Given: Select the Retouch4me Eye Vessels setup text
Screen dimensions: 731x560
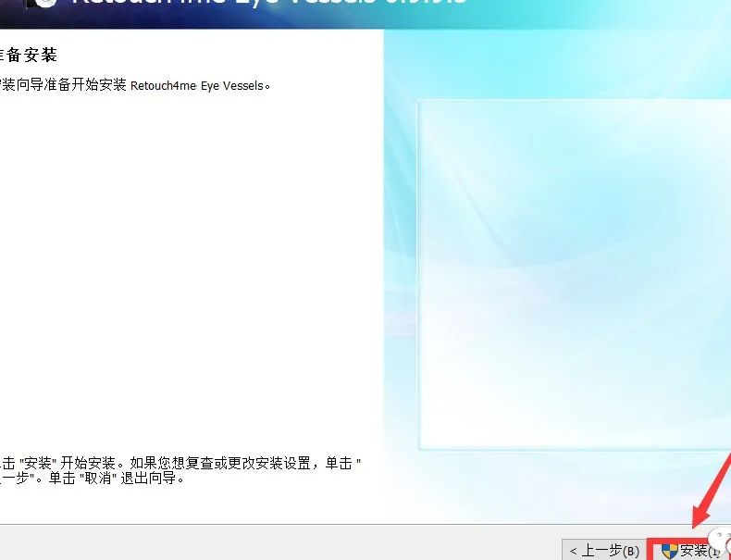Looking at the screenshot, I should (133, 85).
